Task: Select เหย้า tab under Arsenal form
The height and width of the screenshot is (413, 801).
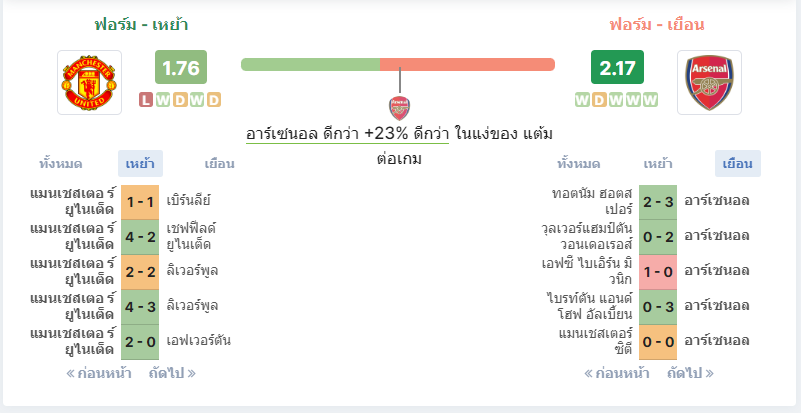Action: [657, 164]
